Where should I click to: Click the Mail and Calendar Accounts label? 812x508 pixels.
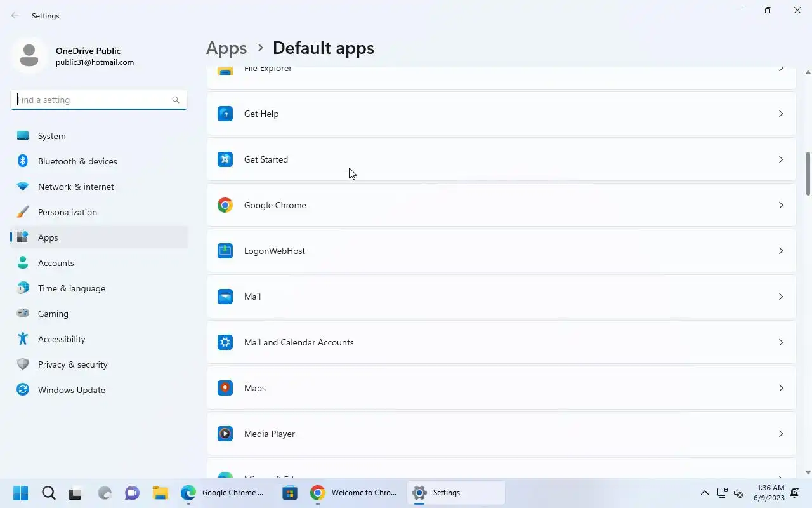point(299,342)
